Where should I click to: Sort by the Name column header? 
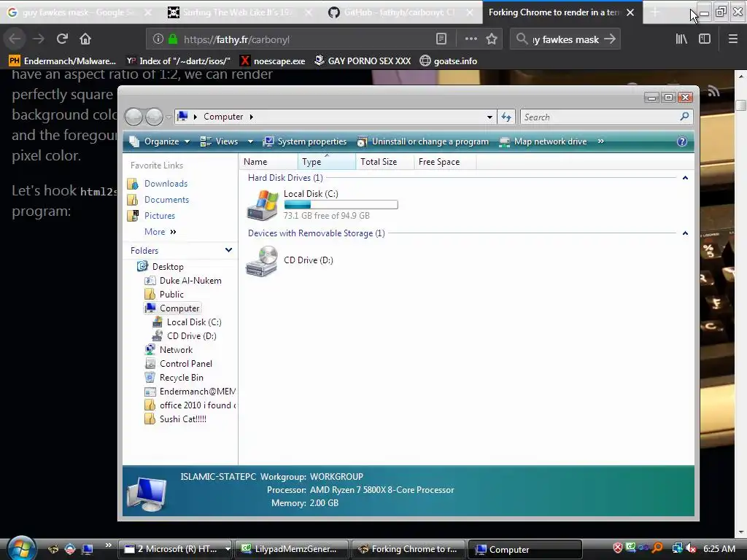tap(268, 162)
